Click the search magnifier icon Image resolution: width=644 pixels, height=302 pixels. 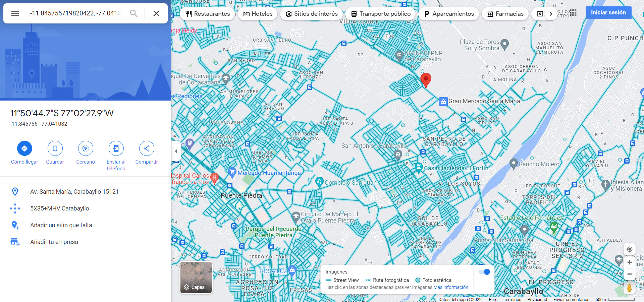[x=133, y=13]
